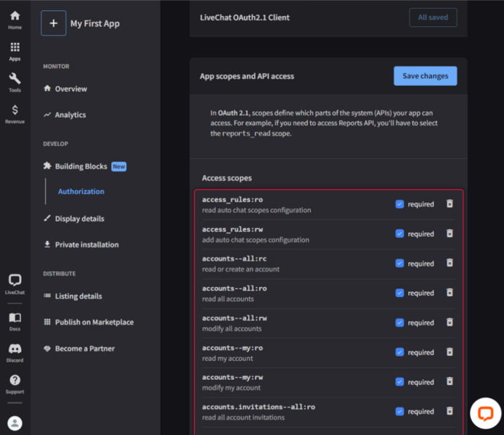Open the Revenue dollar icon
The width and height of the screenshot is (504, 435).
(x=15, y=113)
